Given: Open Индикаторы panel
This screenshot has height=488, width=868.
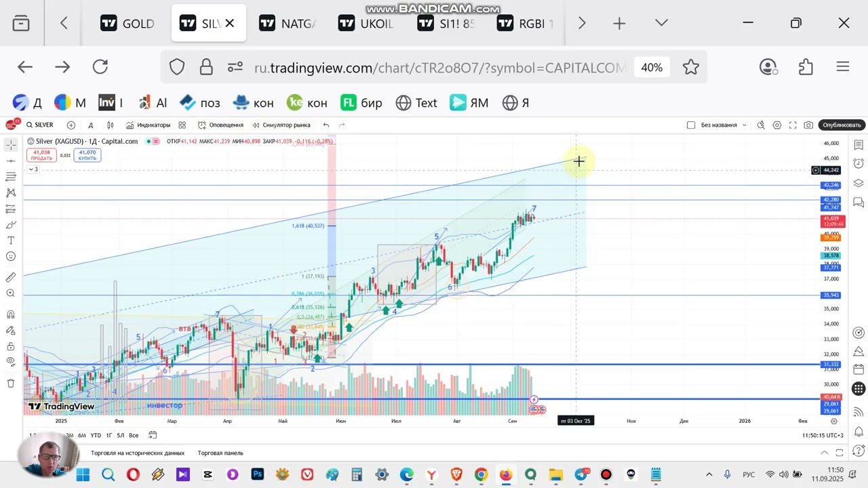Looking at the screenshot, I should point(148,125).
